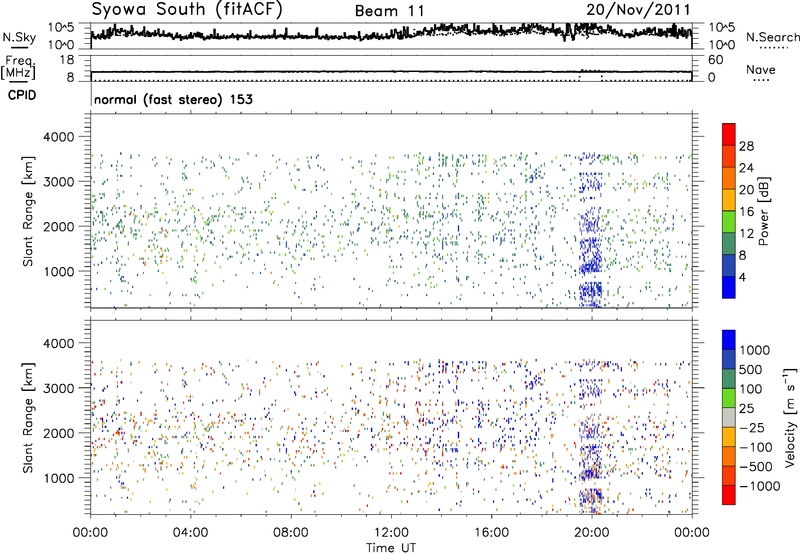Click the "N.Search" legend label
The height and width of the screenshot is (554, 800).
click(x=773, y=37)
